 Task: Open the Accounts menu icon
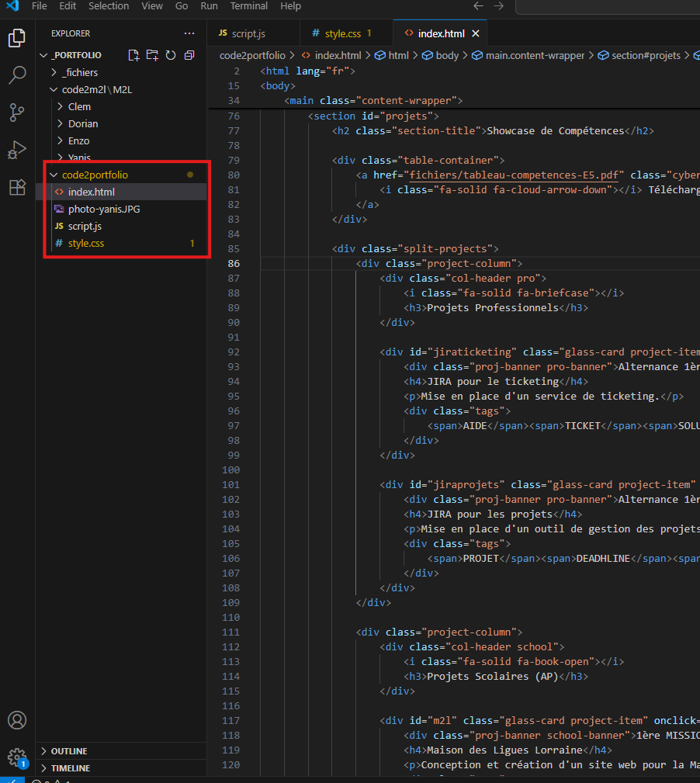(17, 720)
